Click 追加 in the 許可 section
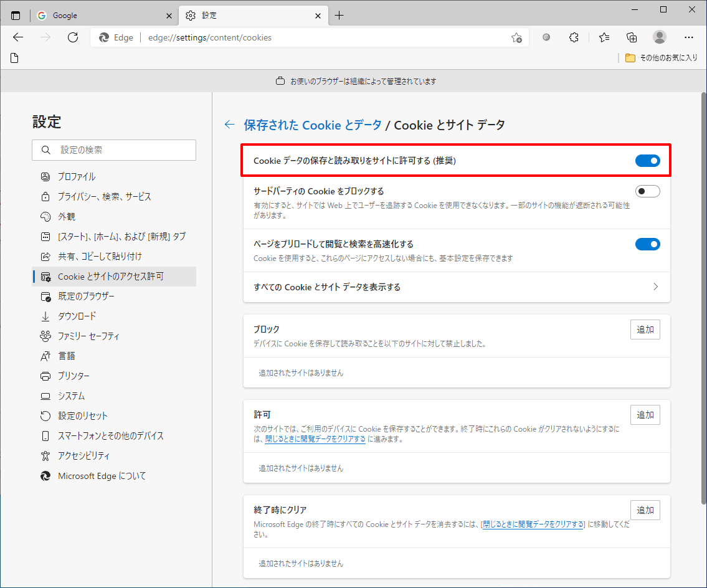Viewport: 707px width, 588px height. (645, 415)
